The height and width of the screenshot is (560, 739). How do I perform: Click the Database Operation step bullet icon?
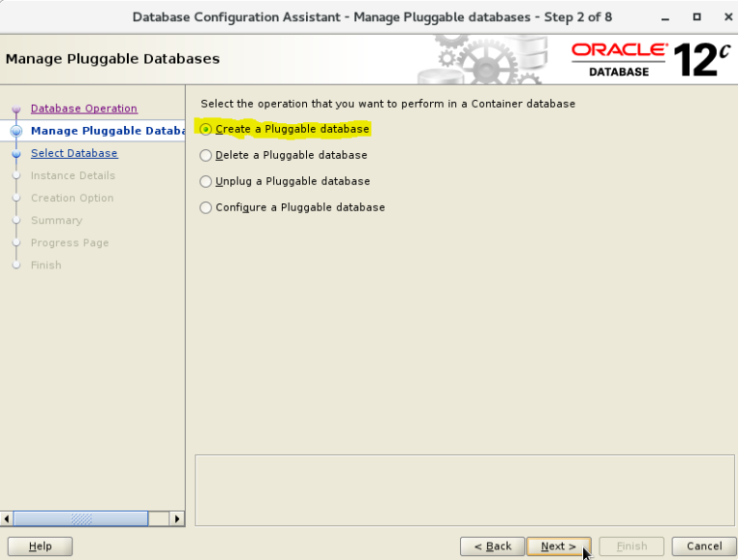point(16,110)
